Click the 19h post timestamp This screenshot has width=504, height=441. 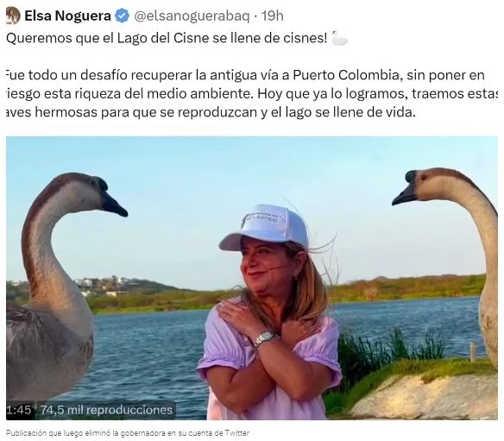click(x=272, y=16)
